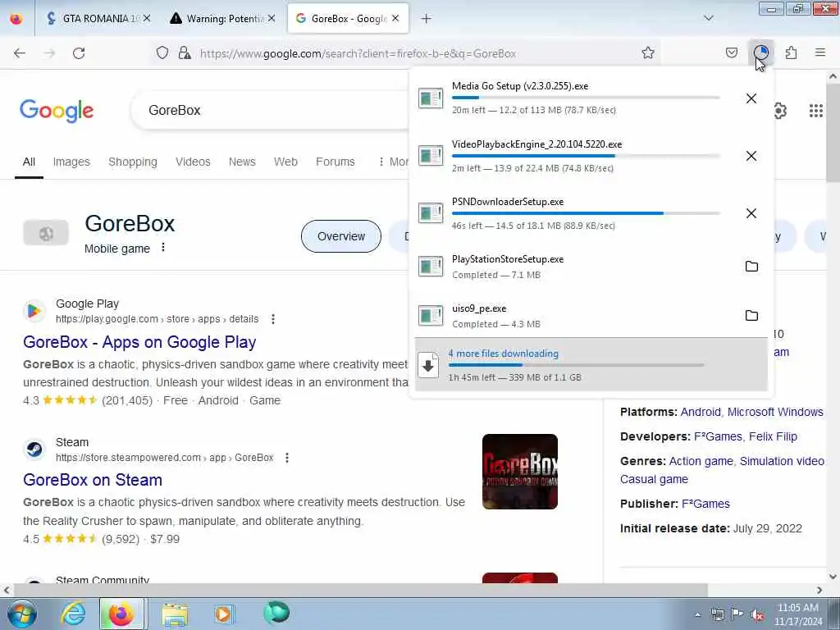Expand the More search filters menu

click(x=393, y=162)
